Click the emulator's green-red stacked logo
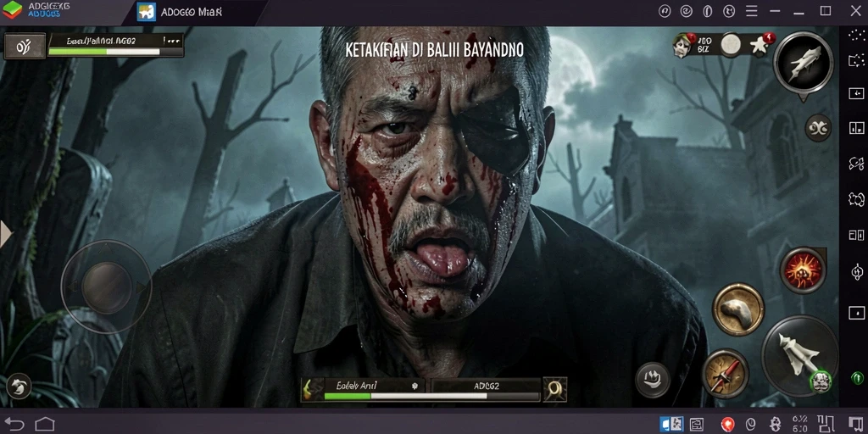 (x=12, y=9)
